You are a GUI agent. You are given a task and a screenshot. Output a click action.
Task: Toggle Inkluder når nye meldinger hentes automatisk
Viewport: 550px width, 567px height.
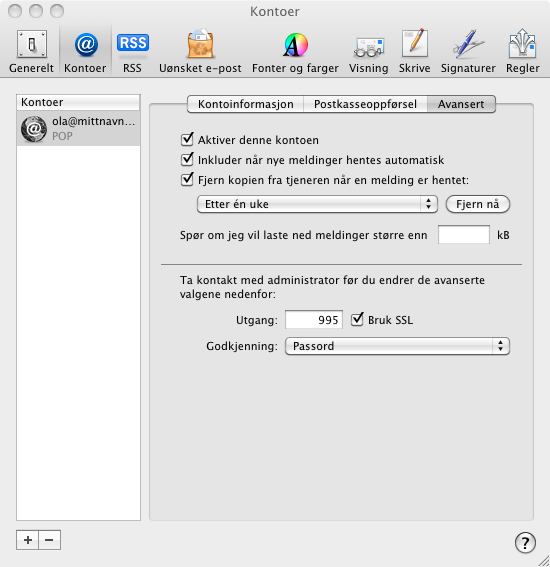[187, 159]
